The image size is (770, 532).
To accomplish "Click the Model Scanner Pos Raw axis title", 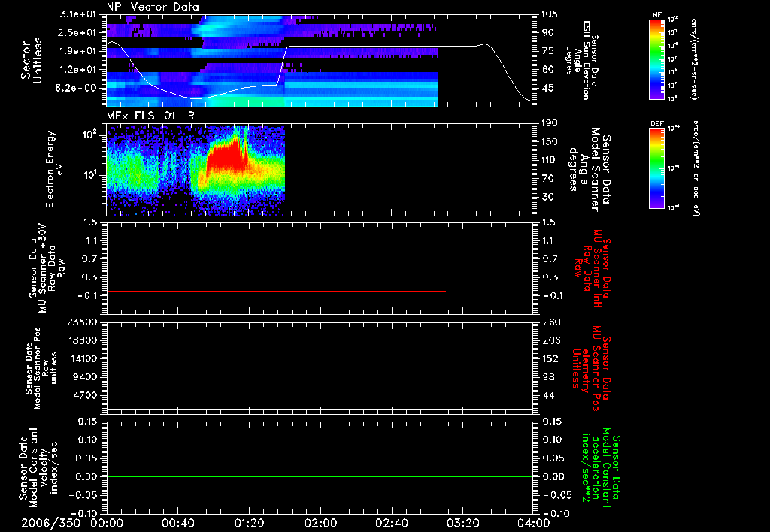I will (42, 368).
